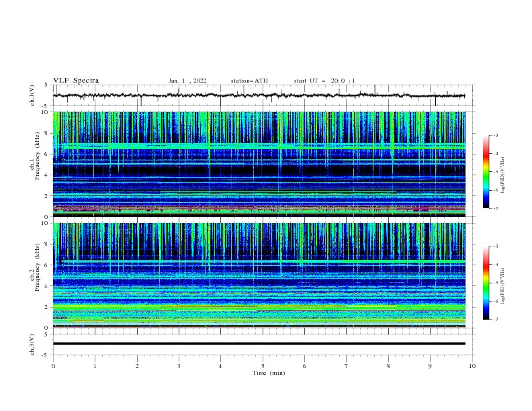Select the date text "Jan. 1 , 2022"
This screenshot has width=532, height=411.
(187, 81)
